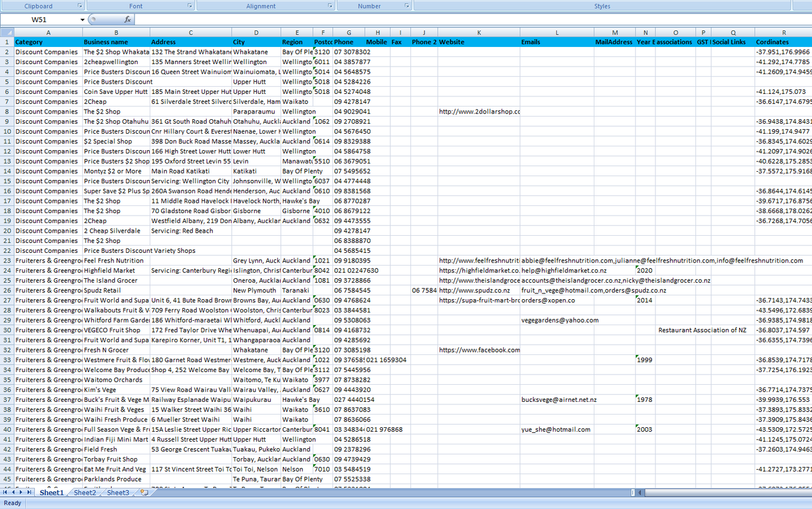Image resolution: width=812 pixels, height=509 pixels.
Task: Click the Insert Function fx icon
Action: 128,20
